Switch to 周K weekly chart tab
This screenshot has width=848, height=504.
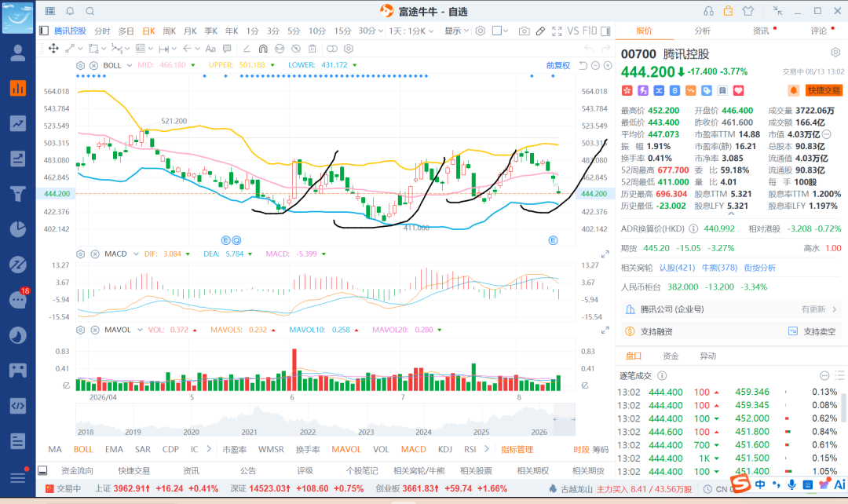170,31
